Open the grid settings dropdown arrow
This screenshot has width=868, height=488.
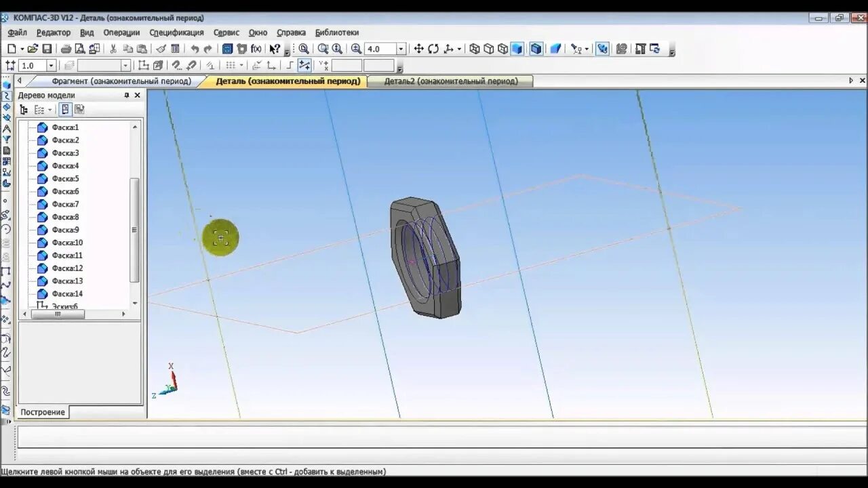click(241, 66)
